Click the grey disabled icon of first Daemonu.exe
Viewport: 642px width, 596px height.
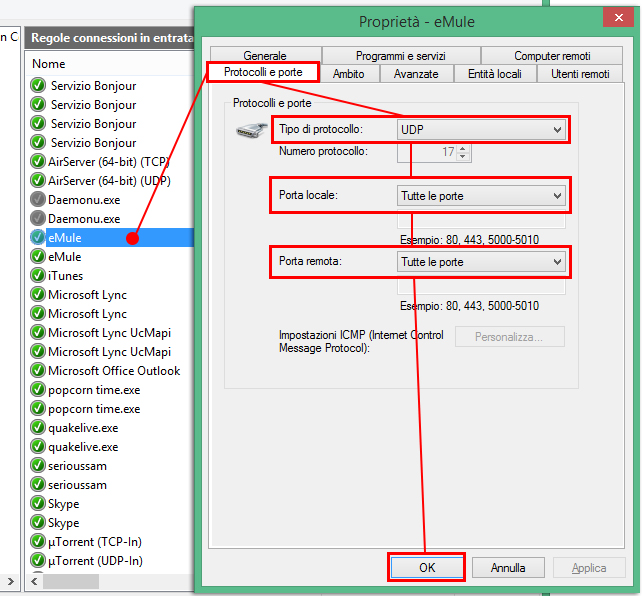click(x=38, y=199)
